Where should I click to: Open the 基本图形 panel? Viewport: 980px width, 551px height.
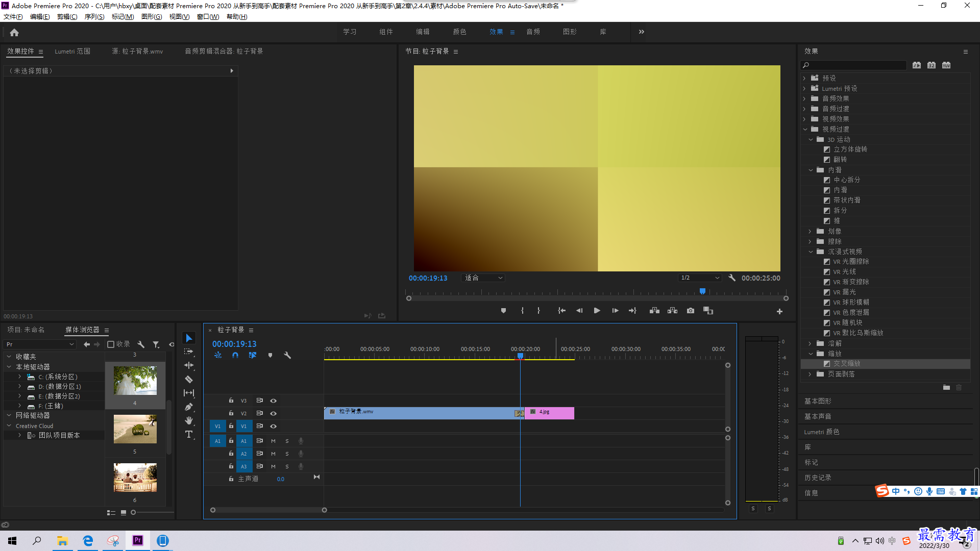[818, 402]
